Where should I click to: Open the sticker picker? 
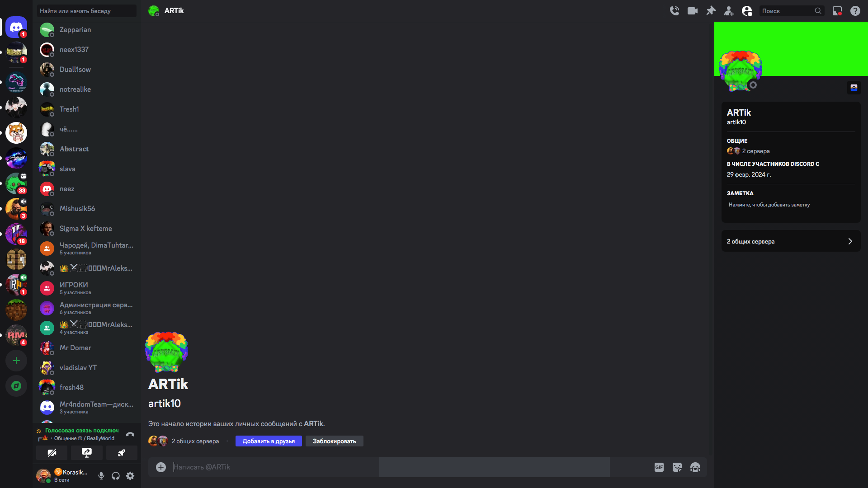[x=677, y=467]
